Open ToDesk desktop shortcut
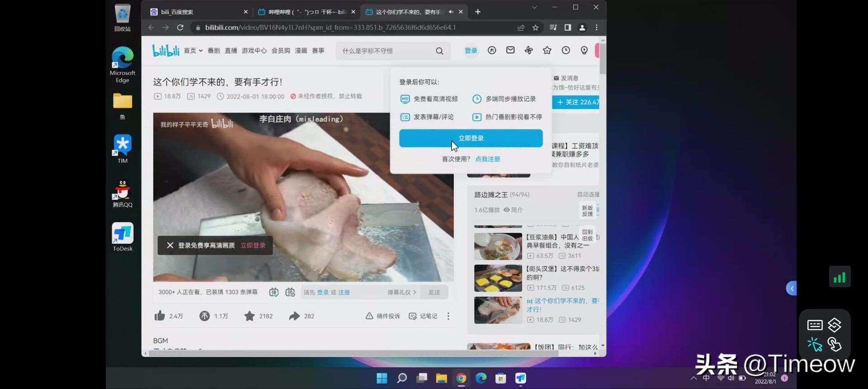The height and width of the screenshot is (389, 868). 123,237
